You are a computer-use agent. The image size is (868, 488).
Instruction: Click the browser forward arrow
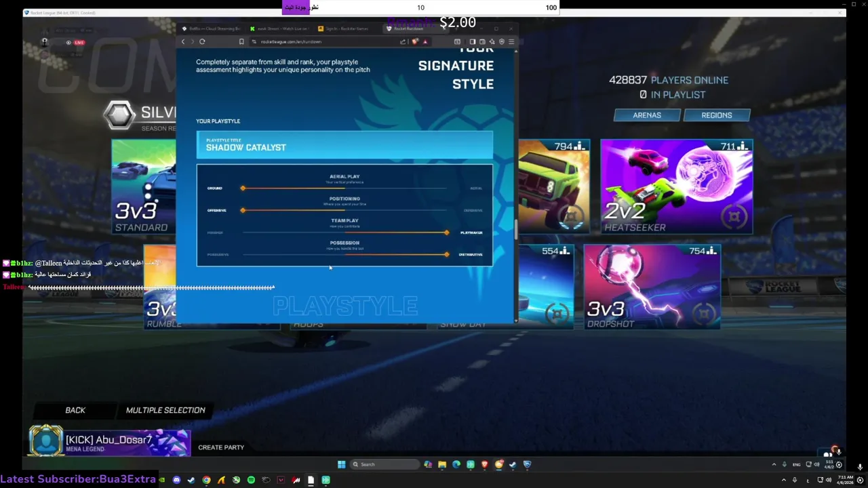tap(193, 41)
